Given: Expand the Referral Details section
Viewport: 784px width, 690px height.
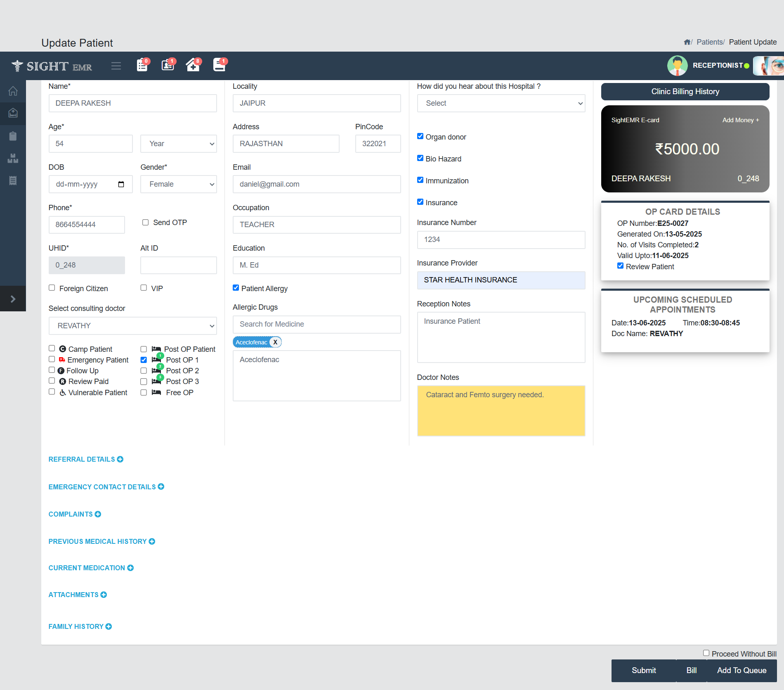Looking at the screenshot, I should (86, 459).
